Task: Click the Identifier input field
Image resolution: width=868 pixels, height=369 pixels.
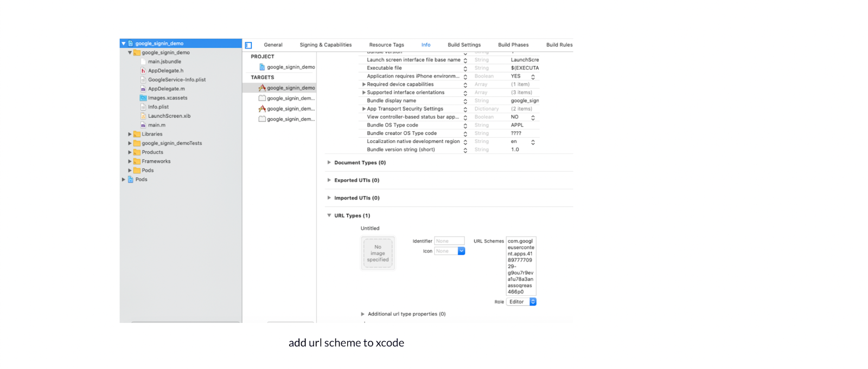Action: tap(450, 241)
